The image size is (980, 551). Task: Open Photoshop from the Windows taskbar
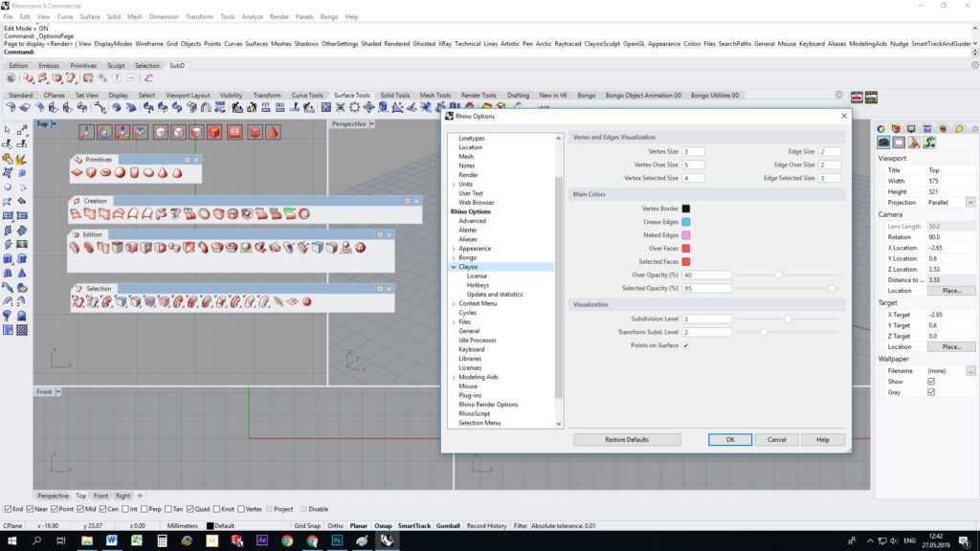pos(337,540)
